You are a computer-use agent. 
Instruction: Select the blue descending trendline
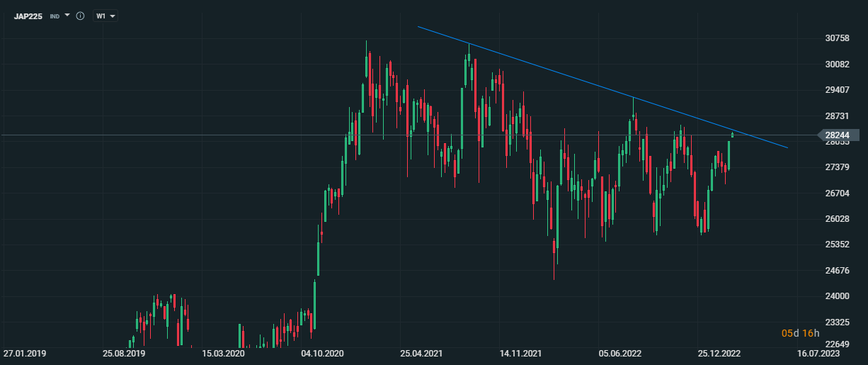(602, 86)
